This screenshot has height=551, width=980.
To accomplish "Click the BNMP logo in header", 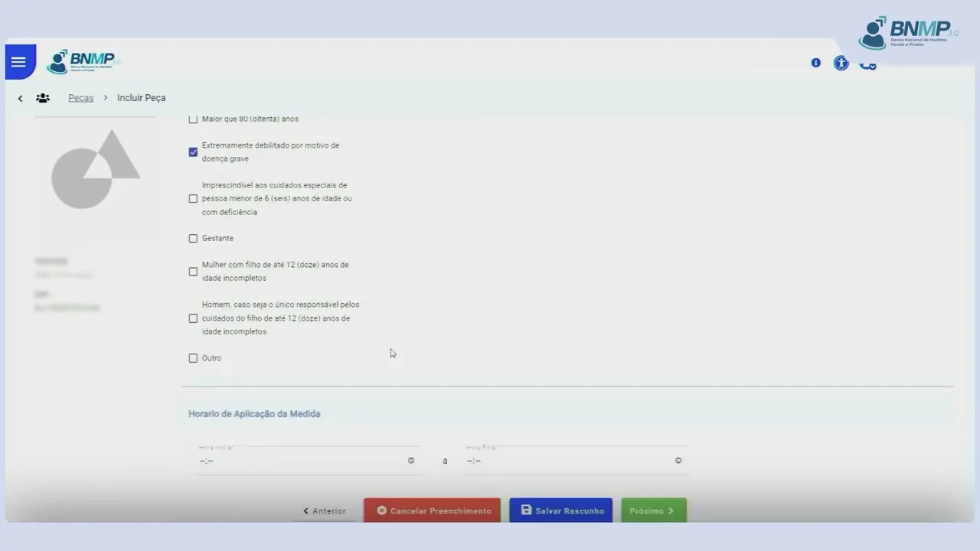I will coord(83,62).
